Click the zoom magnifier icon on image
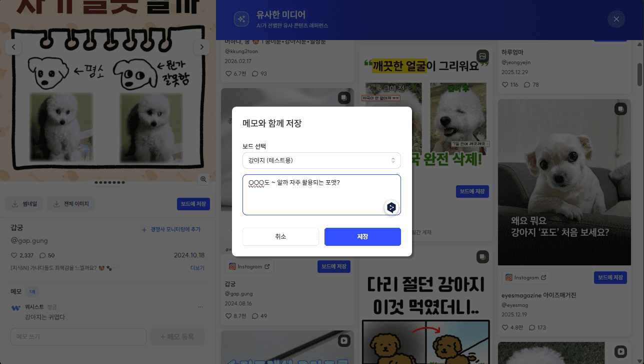The image size is (644, 364). [203, 179]
